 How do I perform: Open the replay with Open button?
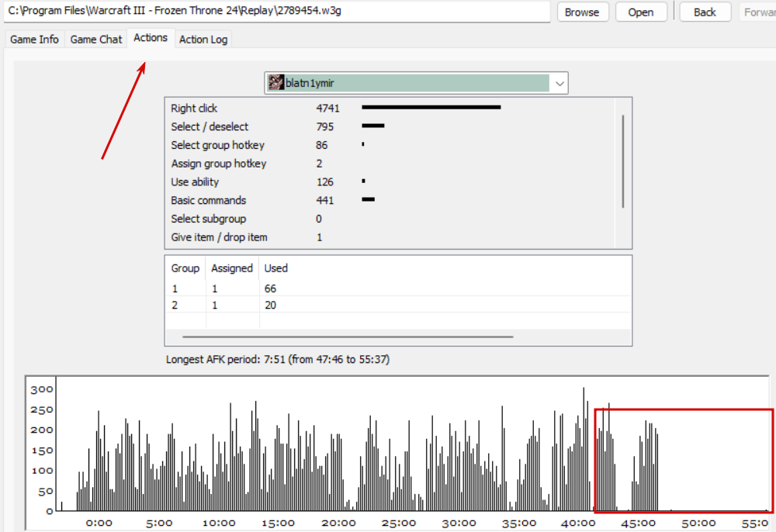(x=640, y=12)
